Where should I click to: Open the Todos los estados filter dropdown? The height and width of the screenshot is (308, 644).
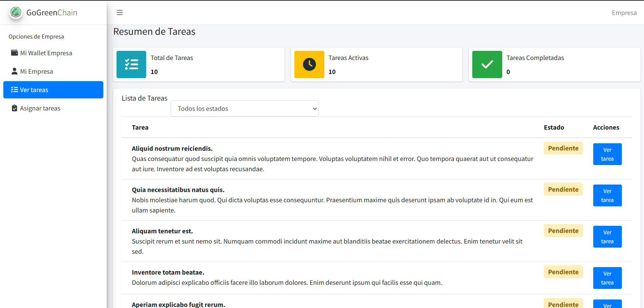[245, 108]
